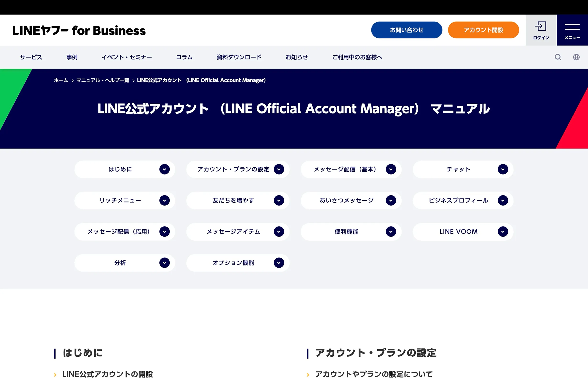Click the search magnifier icon
This screenshot has height=382, width=588.
[x=558, y=57]
